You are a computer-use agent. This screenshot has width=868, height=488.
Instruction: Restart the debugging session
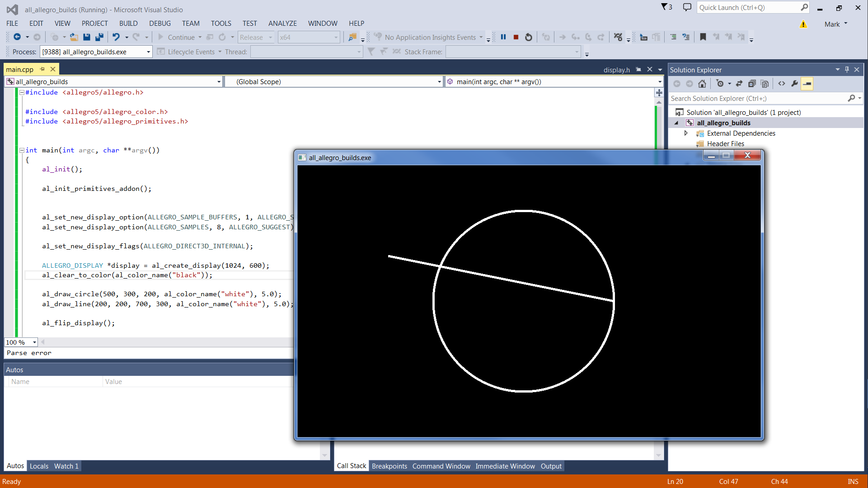(x=528, y=37)
